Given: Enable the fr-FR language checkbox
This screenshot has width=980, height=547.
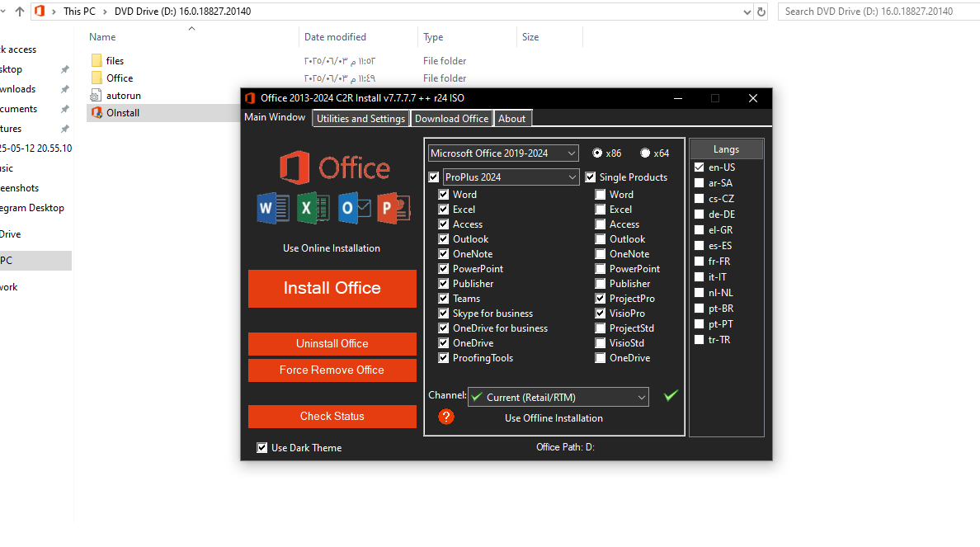Looking at the screenshot, I should pyautogui.click(x=700, y=262).
